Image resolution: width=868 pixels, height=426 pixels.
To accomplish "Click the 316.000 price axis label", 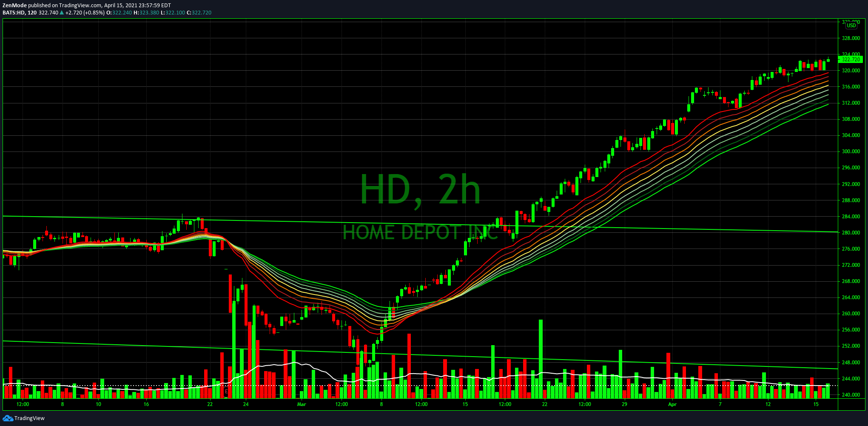I will [x=851, y=87].
